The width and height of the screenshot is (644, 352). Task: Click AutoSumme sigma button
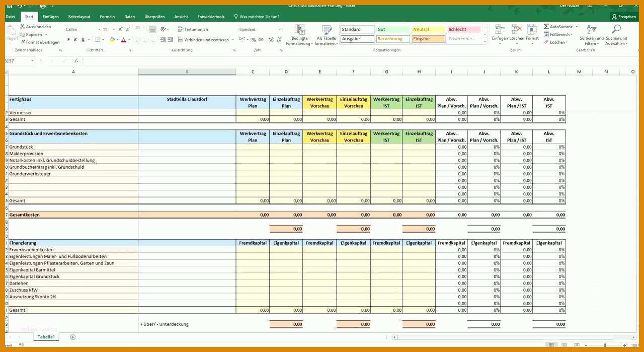[558, 27]
